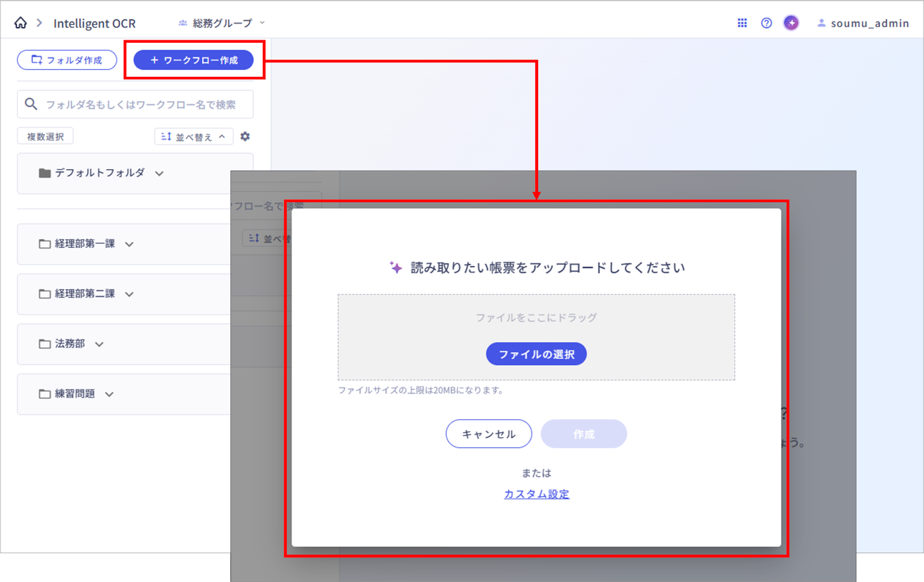Click the home icon in the breadcrumb
This screenshot has width=924, height=582.
pos(20,23)
